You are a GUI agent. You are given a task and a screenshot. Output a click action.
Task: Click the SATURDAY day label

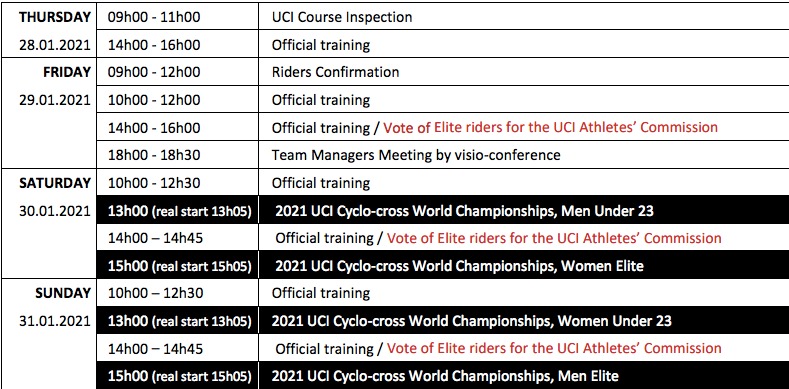point(55,183)
